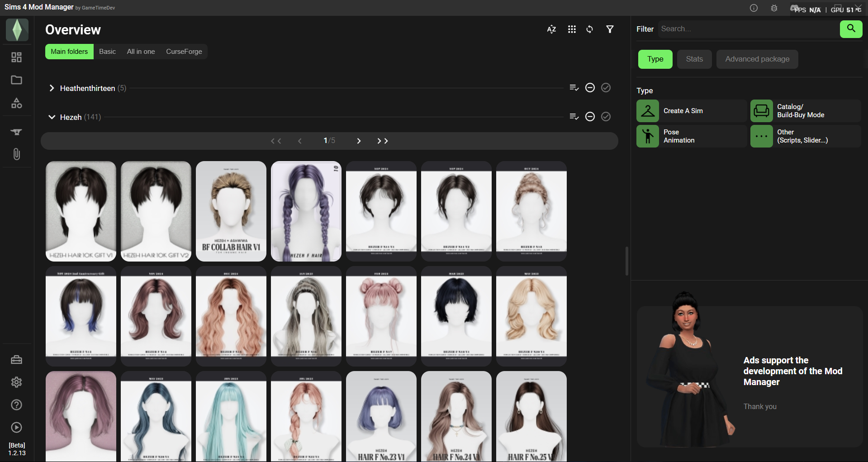This screenshot has width=868, height=462.
Task: Click the Create A Sim hanger icon
Action: [x=648, y=111]
